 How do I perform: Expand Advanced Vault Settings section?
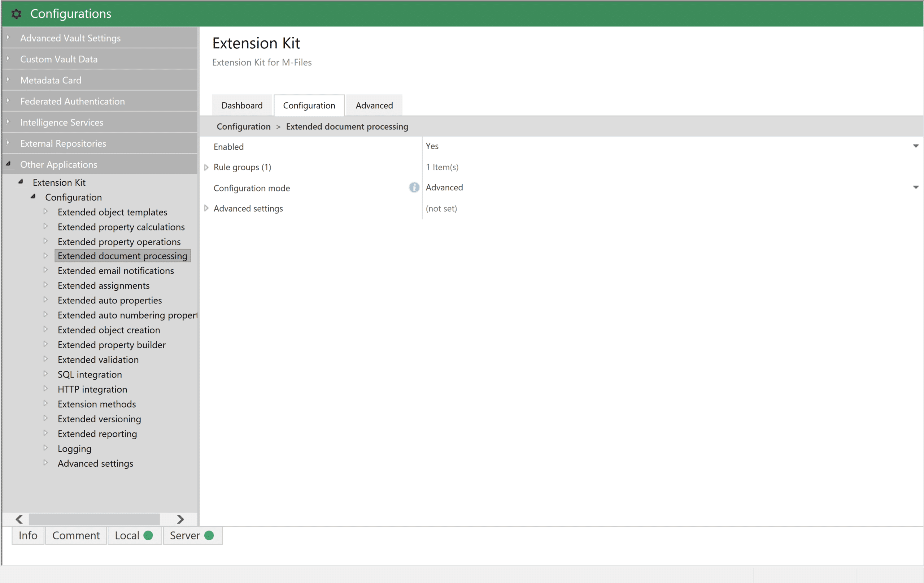click(8, 38)
